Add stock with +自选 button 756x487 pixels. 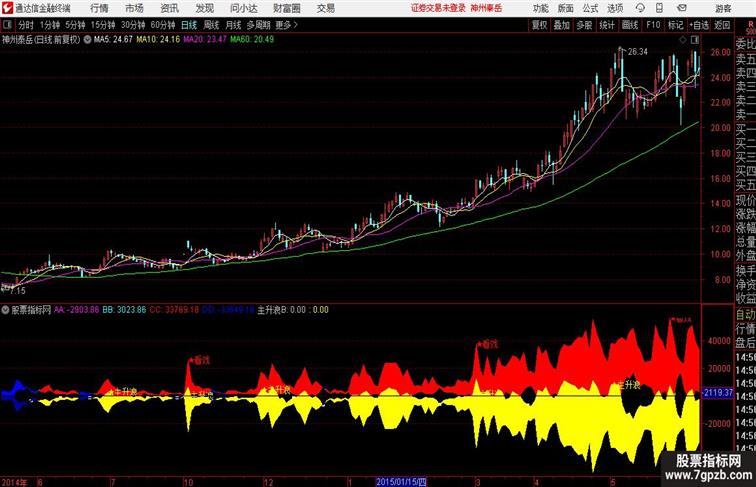(699, 25)
